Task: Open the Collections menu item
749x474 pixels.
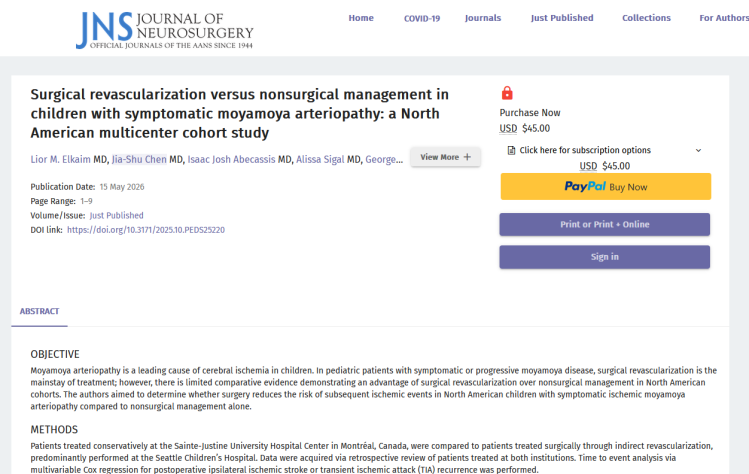Action: click(x=646, y=18)
